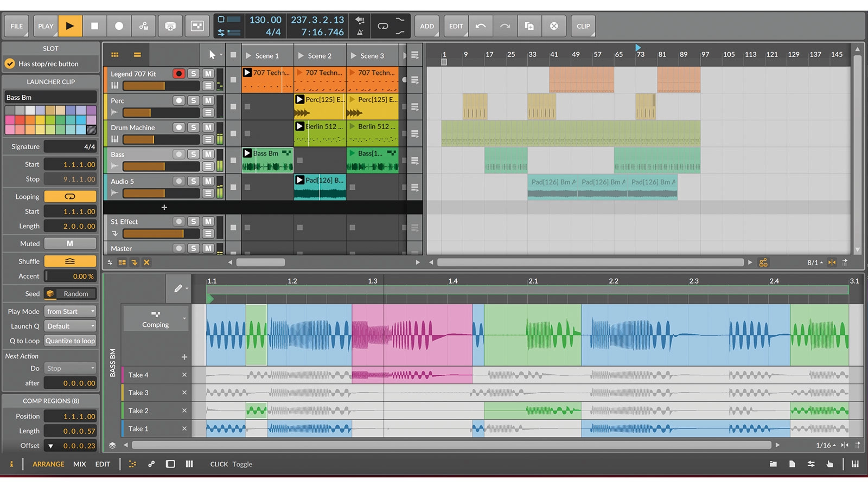Viewport: 868px width, 488px height.
Task: Click the Random seed button
Action: [75, 294]
